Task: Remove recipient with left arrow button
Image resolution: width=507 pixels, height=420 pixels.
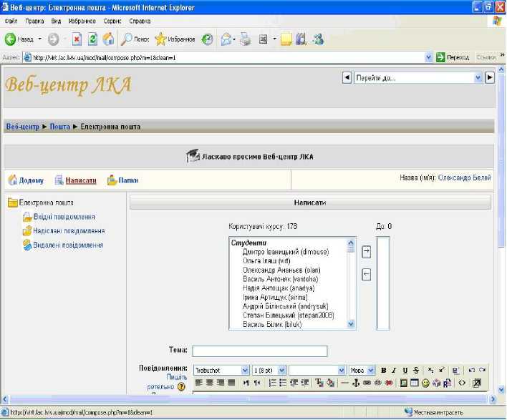Action: (x=367, y=275)
